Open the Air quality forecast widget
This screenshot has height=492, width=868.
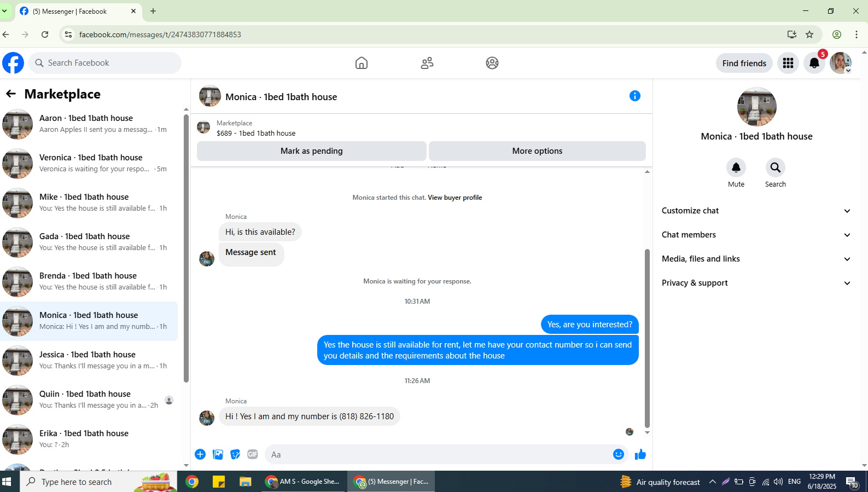[x=660, y=482]
